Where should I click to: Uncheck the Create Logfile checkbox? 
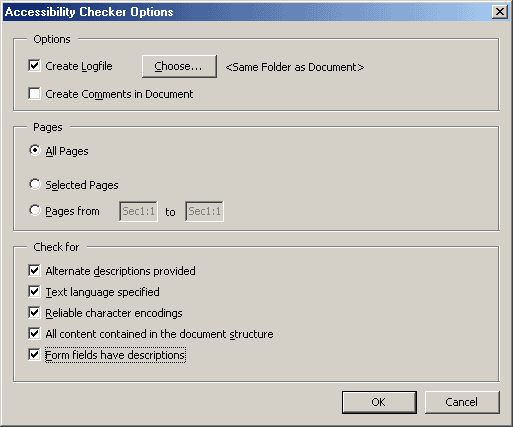(34, 66)
